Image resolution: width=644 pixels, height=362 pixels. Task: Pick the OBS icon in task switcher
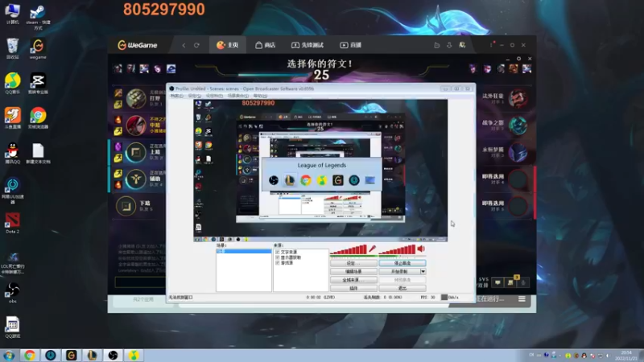pyautogui.click(x=274, y=180)
